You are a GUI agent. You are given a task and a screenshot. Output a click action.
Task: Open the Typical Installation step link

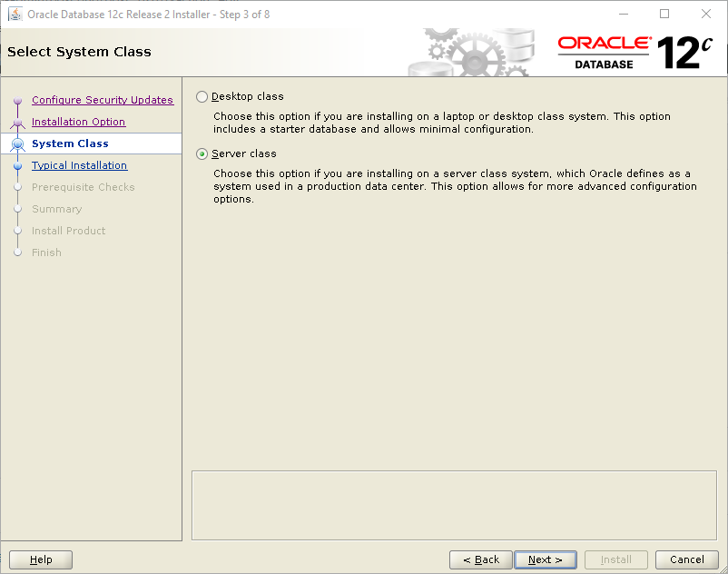(x=79, y=165)
